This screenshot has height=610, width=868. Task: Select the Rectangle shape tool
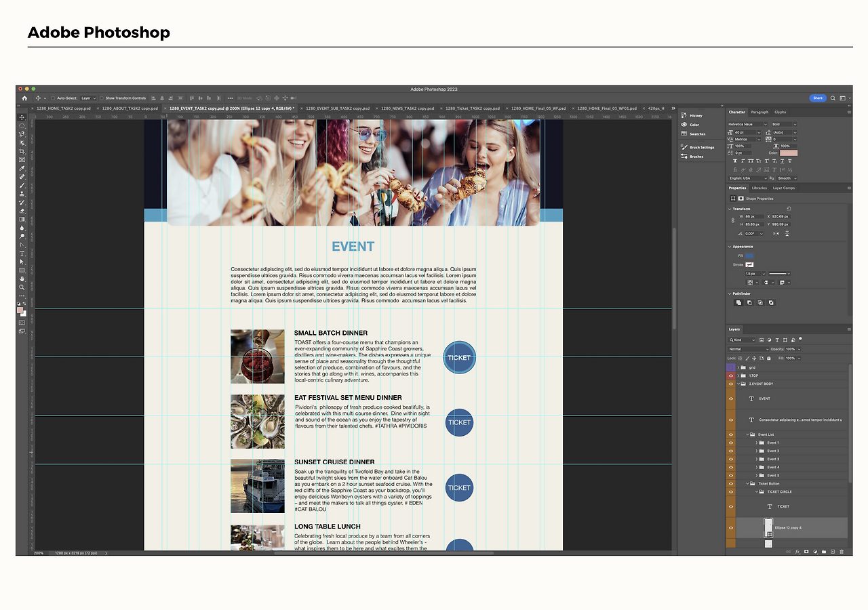coord(22,270)
